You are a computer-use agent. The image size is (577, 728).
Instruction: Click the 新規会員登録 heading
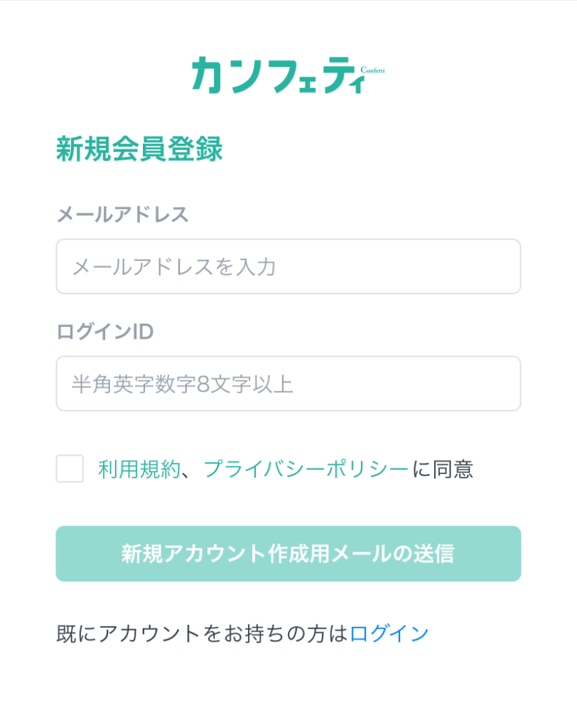139,150
